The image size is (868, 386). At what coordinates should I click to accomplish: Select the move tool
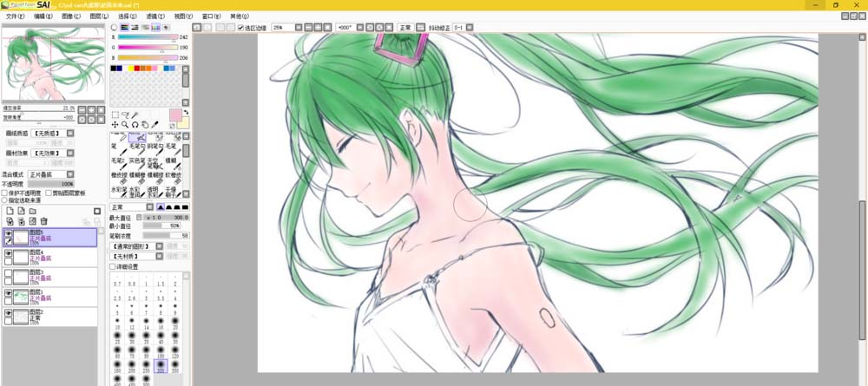point(115,124)
